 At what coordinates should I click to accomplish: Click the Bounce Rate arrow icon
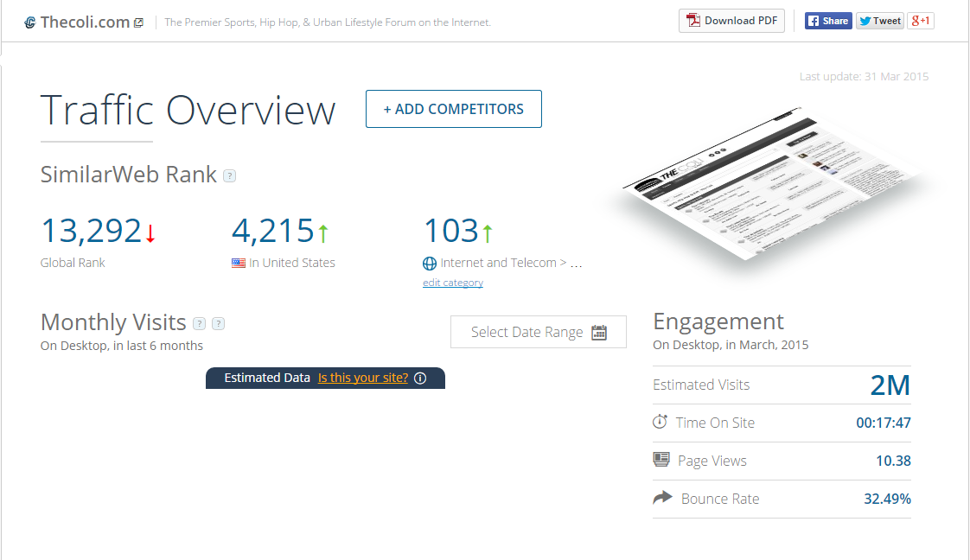pyautogui.click(x=662, y=498)
